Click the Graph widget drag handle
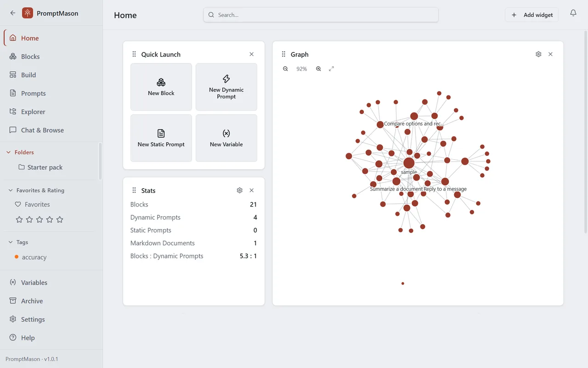 coord(283,54)
